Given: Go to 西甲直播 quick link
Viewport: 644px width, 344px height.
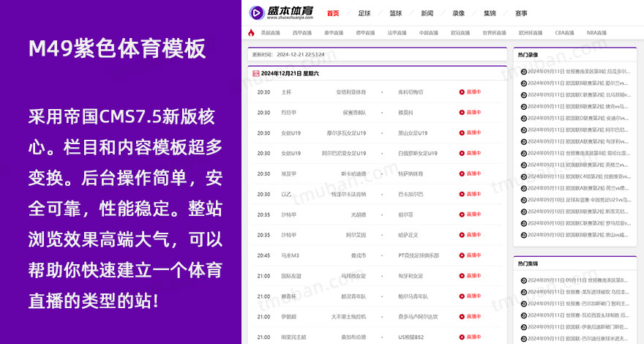Looking at the screenshot, I should (302, 33).
